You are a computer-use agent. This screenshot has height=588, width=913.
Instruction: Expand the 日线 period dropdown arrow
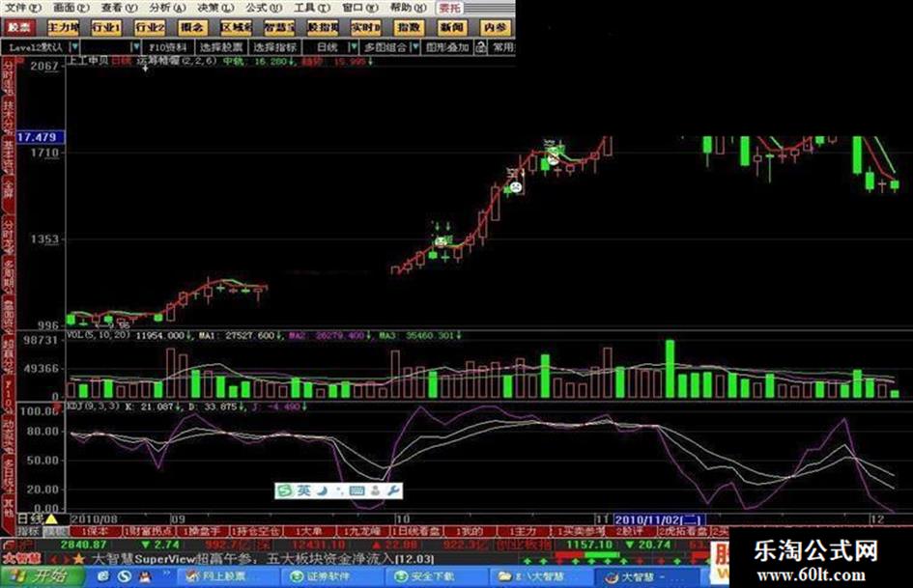(x=353, y=47)
